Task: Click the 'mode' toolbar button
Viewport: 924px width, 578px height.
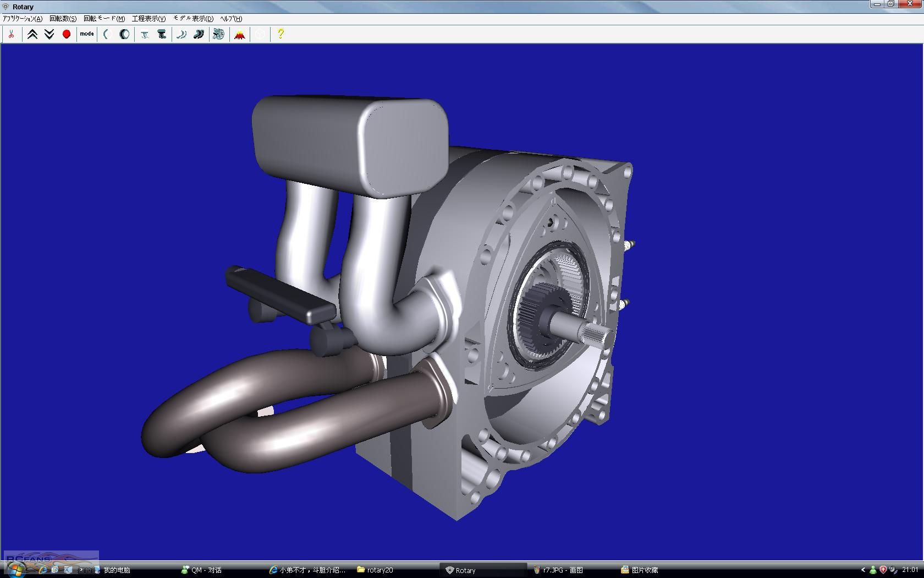Action: point(87,34)
